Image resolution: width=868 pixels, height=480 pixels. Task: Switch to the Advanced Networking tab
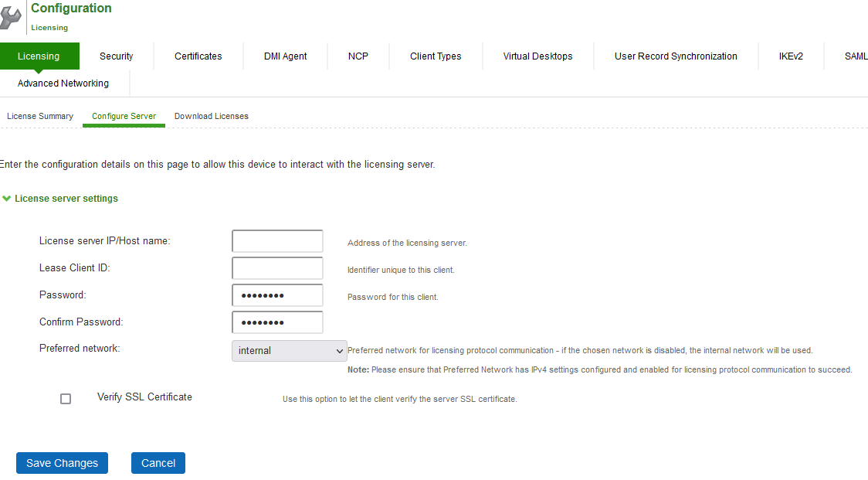tap(64, 83)
